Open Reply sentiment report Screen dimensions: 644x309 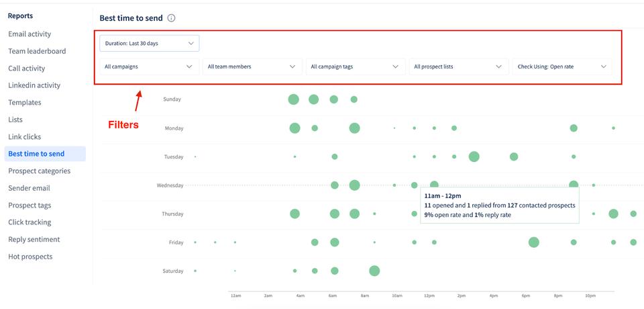coord(34,239)
